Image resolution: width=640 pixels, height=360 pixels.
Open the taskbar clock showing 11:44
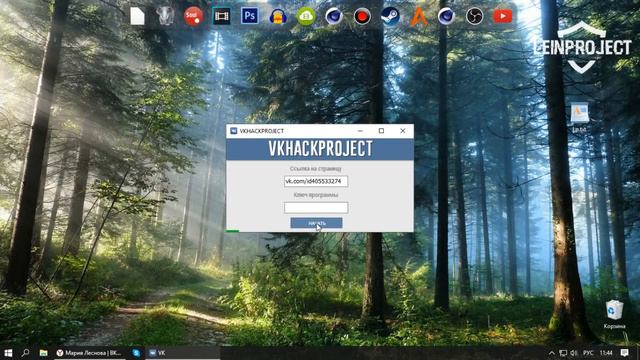click(x=606, y=353)
